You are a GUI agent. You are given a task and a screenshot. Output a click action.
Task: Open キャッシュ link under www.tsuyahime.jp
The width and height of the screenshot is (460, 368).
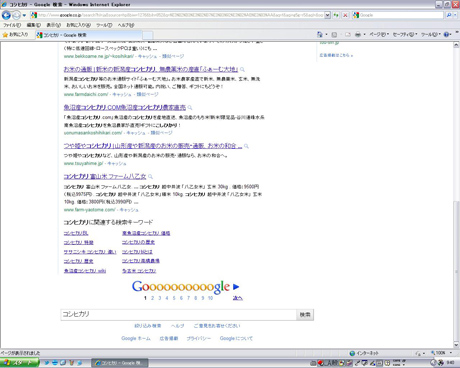tap(117, 164)
